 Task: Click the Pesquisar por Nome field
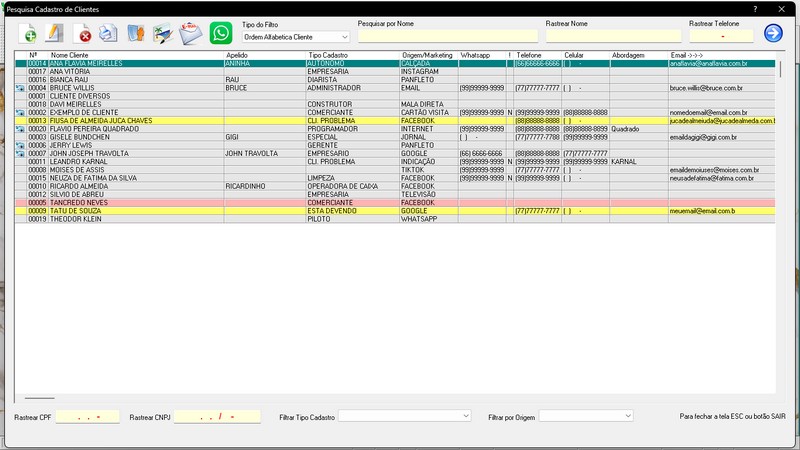click(448, 36)
